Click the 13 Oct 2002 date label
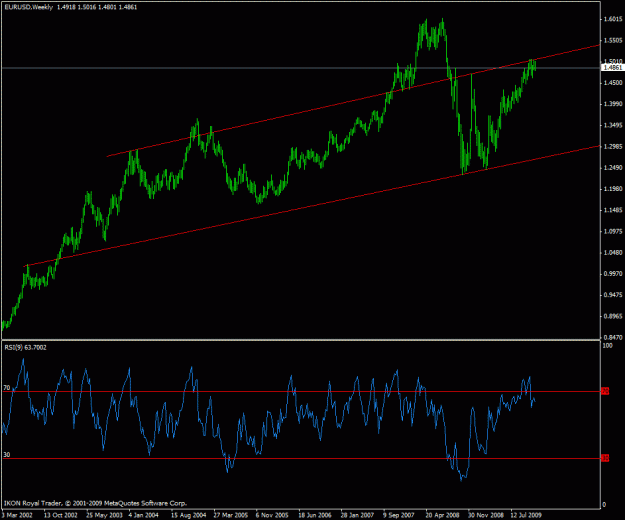The image size is (625, 520). (61, 515)
